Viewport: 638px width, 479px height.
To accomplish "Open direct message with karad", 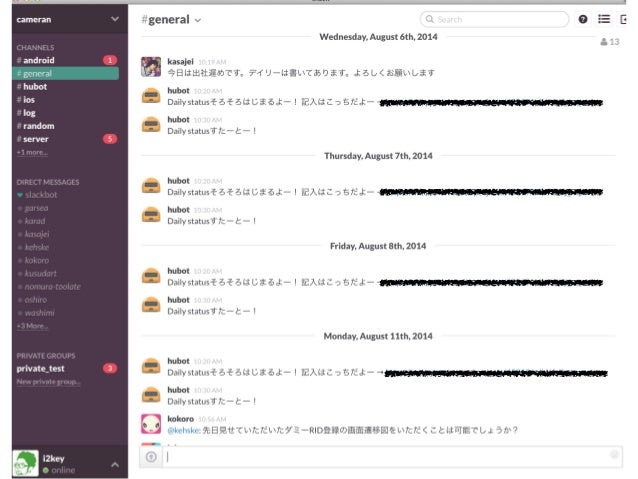I will (x=35, y=221).
